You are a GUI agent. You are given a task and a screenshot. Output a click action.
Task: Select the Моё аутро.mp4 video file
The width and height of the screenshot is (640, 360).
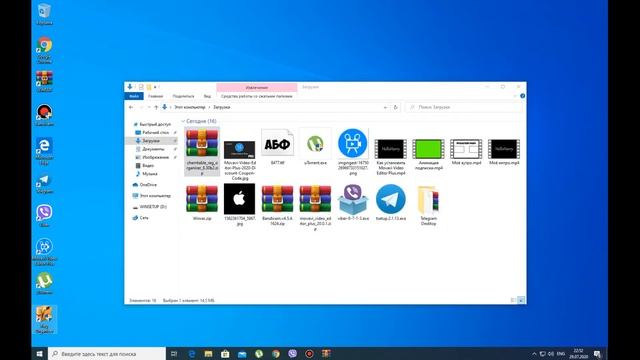466,152
